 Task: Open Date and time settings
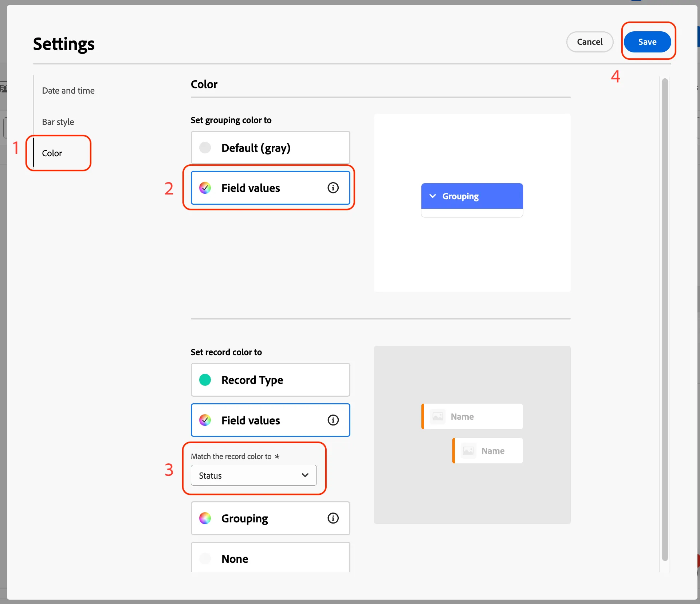point(68,91)
